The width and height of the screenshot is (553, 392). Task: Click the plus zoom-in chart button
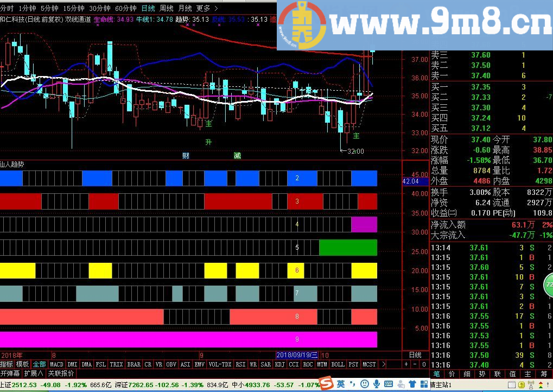(406, 364)
